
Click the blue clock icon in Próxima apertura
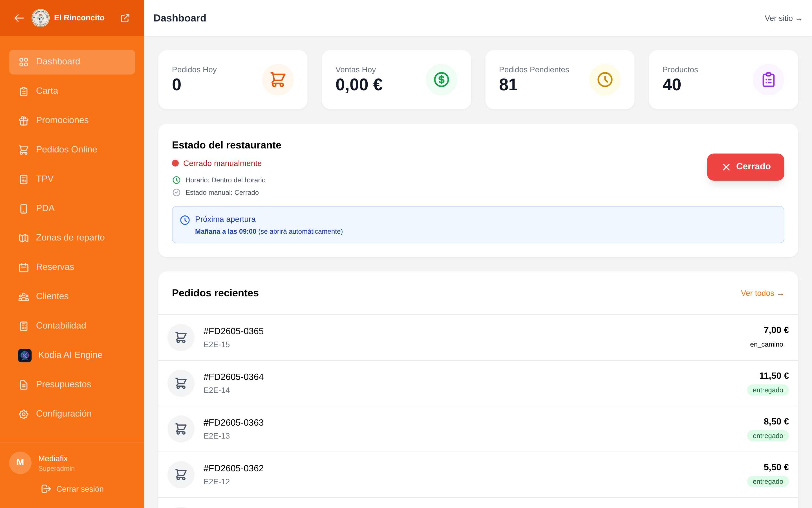185,220
